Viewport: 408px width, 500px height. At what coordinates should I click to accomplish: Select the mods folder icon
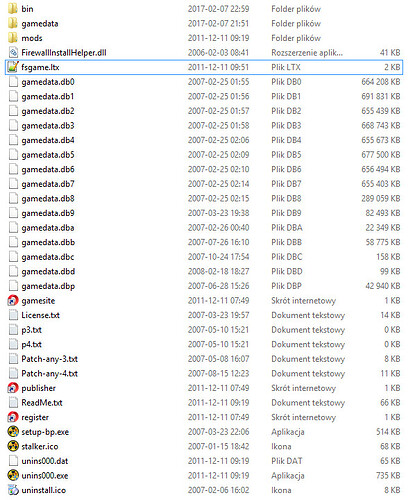point(13,38)
